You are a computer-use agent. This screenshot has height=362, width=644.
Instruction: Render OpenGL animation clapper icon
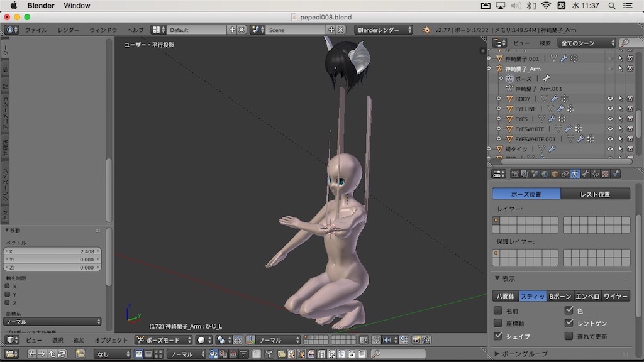coord(426,340)
